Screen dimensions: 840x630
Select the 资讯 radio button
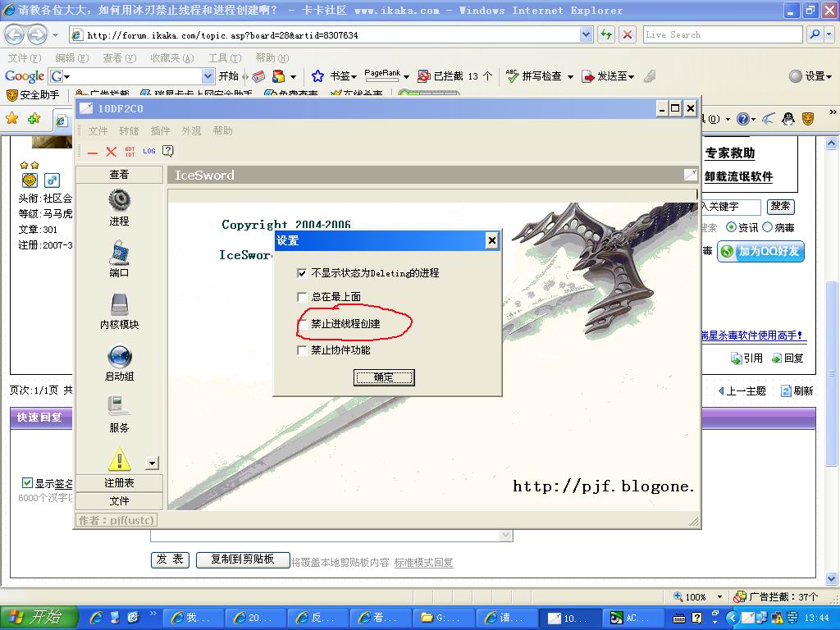731,227
